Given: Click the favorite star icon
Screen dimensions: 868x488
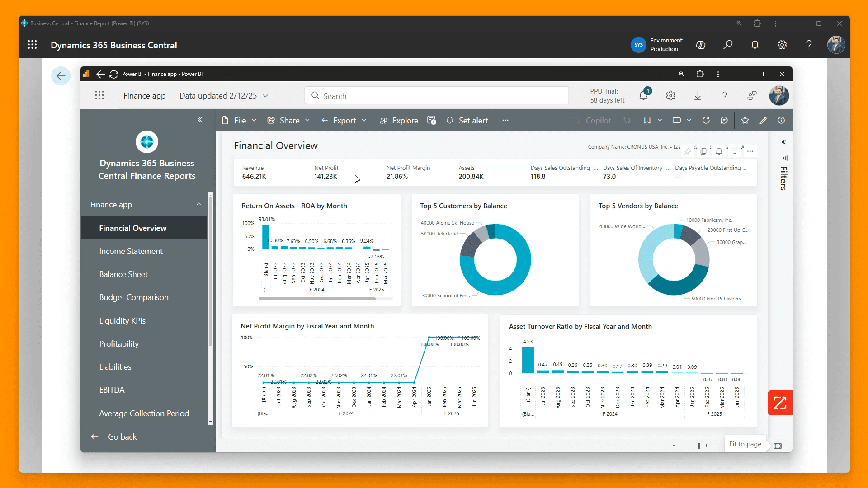Looking at the screenshot, I should pyautogui.click(x=745, y=121).
